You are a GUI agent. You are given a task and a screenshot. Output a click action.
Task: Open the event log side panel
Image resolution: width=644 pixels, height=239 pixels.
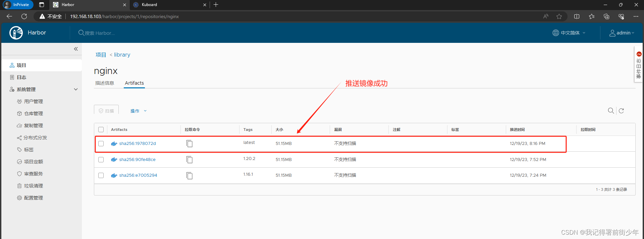point(639,65)
